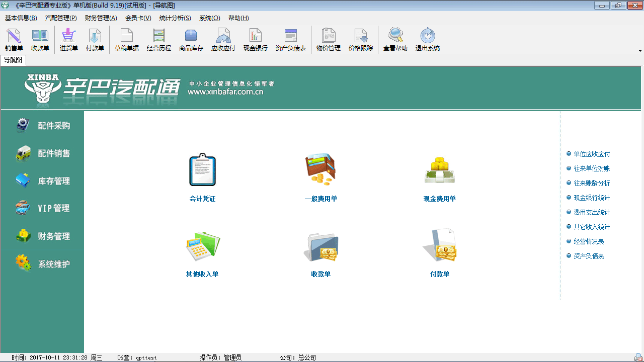Viewport: 644px width, 362px height.
Task: Click the 查看帮助 magnifier icon
Action: coord(395,40)
